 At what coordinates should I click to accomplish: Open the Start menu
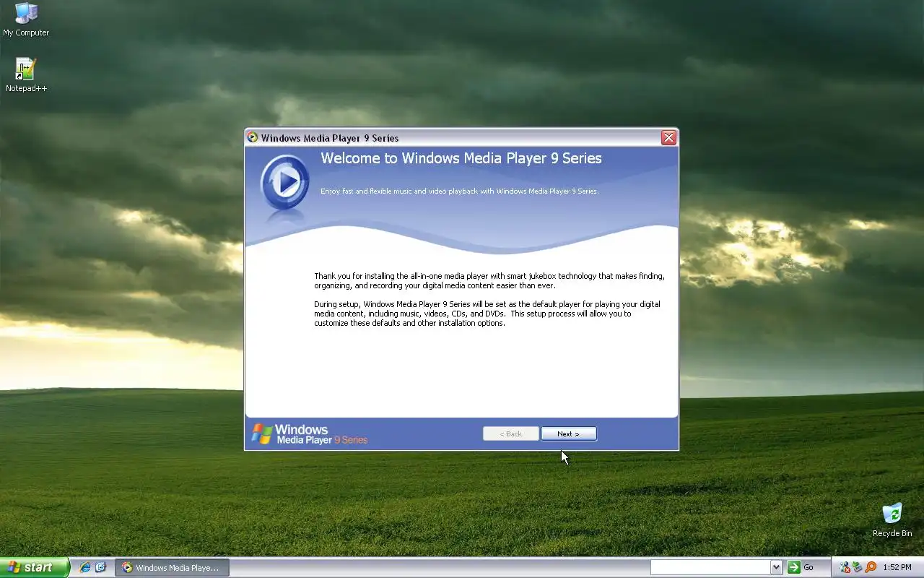tap(35, 567)
